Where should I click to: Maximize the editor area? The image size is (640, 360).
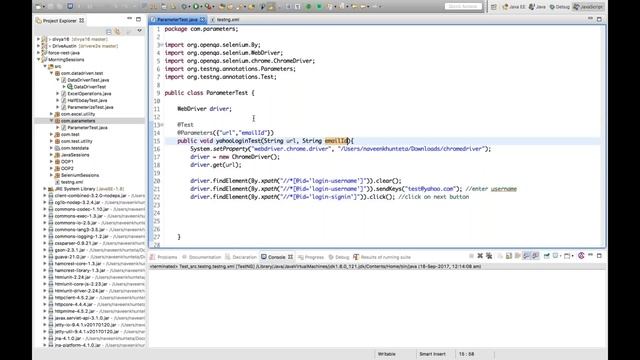(599, 19)
